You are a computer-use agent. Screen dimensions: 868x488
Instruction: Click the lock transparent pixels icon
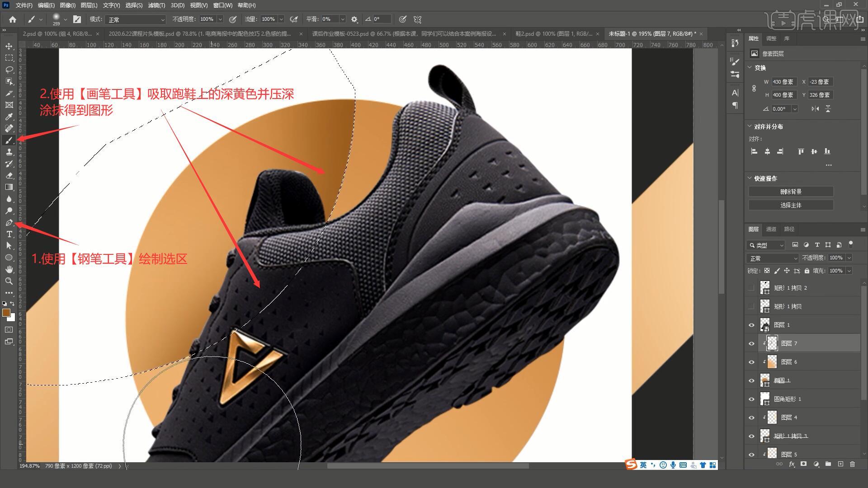point(767,271)
